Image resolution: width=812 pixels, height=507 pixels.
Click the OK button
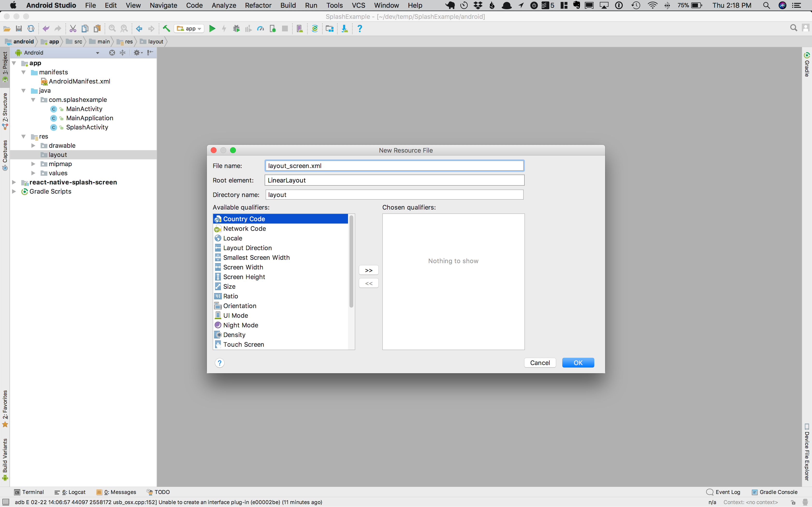point(578,363)
